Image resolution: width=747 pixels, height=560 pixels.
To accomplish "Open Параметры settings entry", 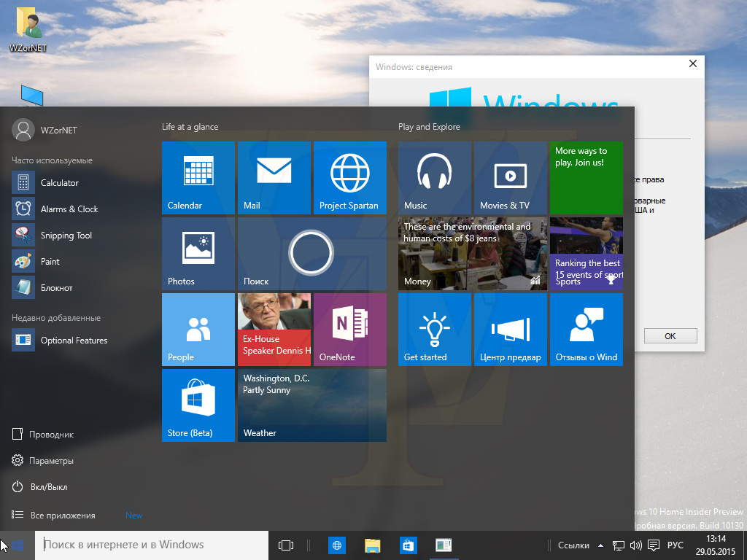I will (x=43, y=461).
